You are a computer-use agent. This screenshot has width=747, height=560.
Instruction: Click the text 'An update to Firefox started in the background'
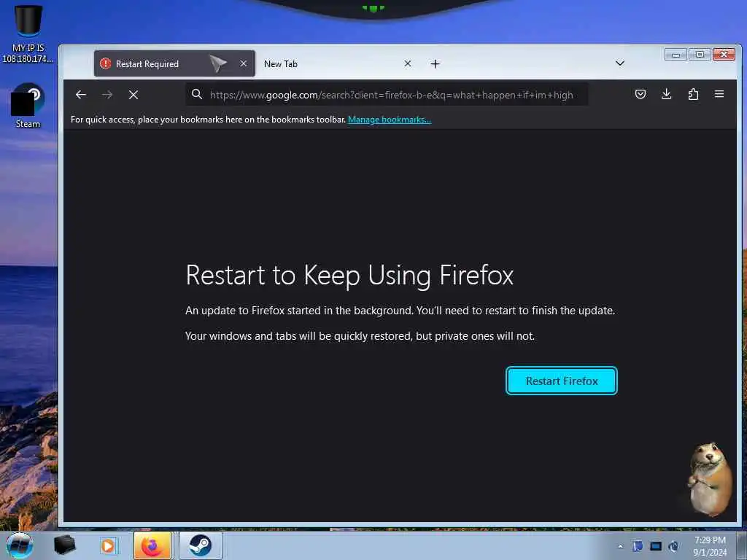click(x=300, y=311)
